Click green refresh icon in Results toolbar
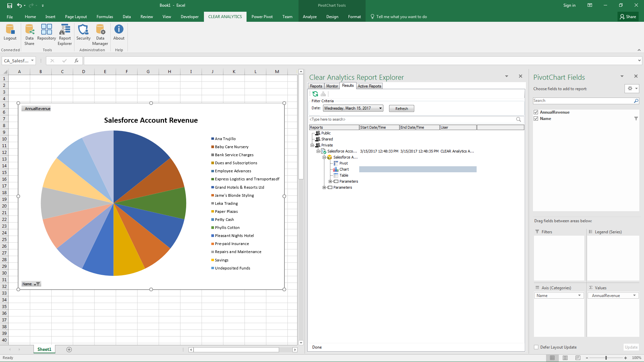This screenshot has height=362, width=644. pos(315,94)
